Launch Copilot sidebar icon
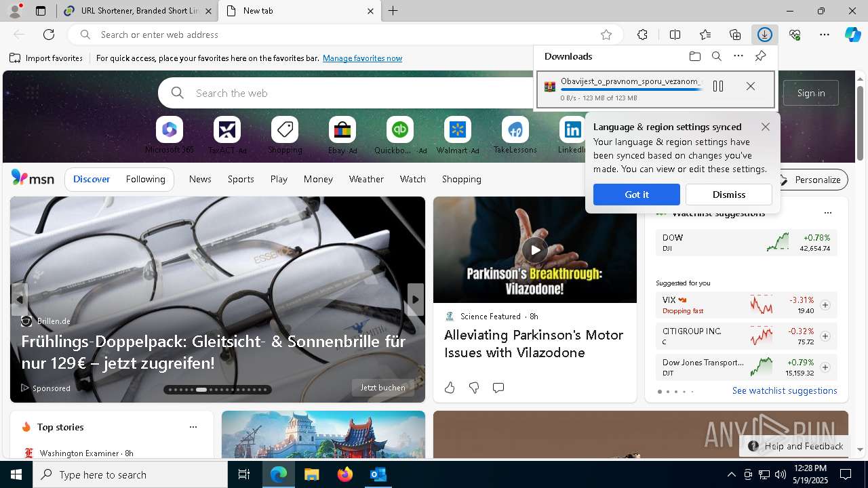Viewport: 868px width, 488px height. [852, 35]
